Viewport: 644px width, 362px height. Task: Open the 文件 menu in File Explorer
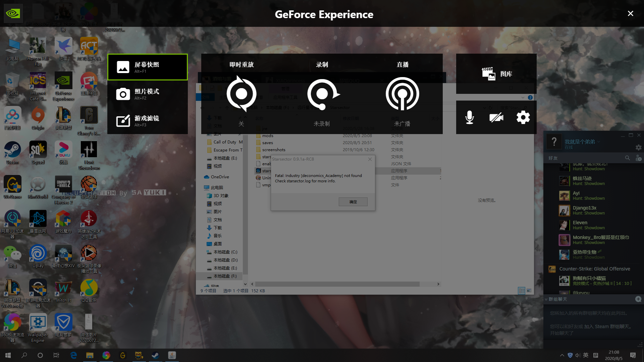click(205, 97)
